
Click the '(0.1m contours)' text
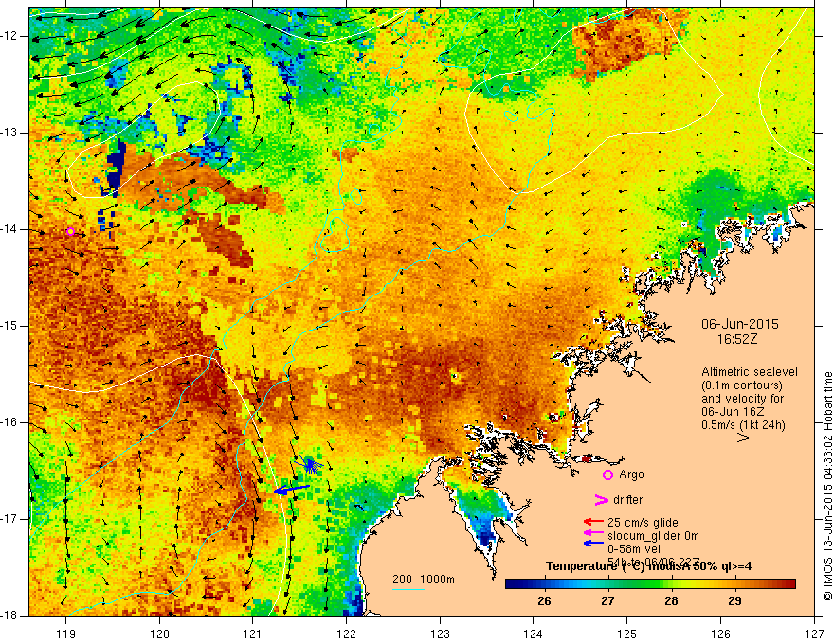(x=742, y=385)
